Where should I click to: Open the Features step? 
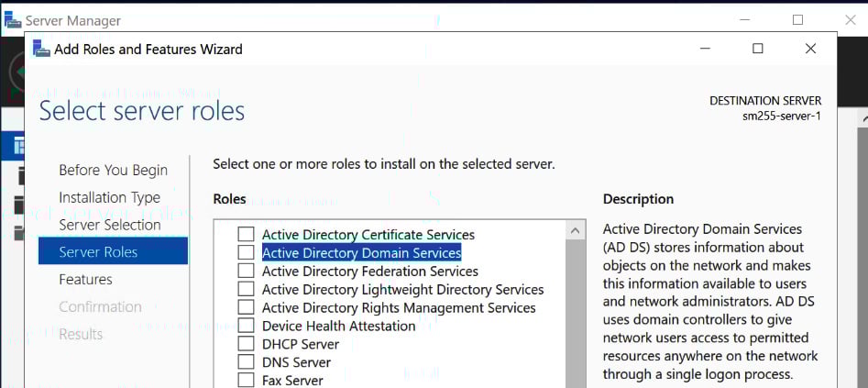(85, 280)
